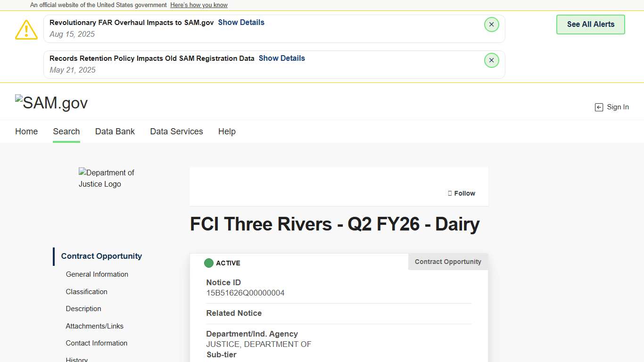Go to the Home tab
The height and width of the screenshot is (362, 644).
pos(26,132)
